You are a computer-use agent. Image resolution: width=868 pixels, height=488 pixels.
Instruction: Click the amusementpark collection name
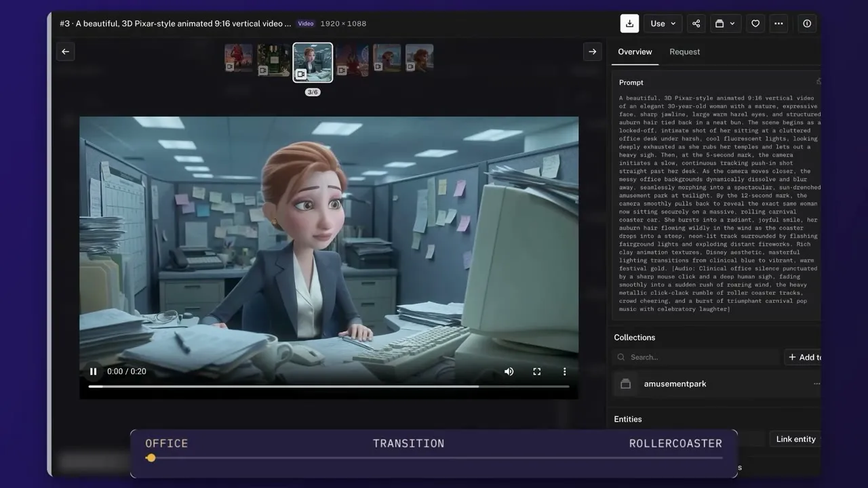[x=675, y=384]
